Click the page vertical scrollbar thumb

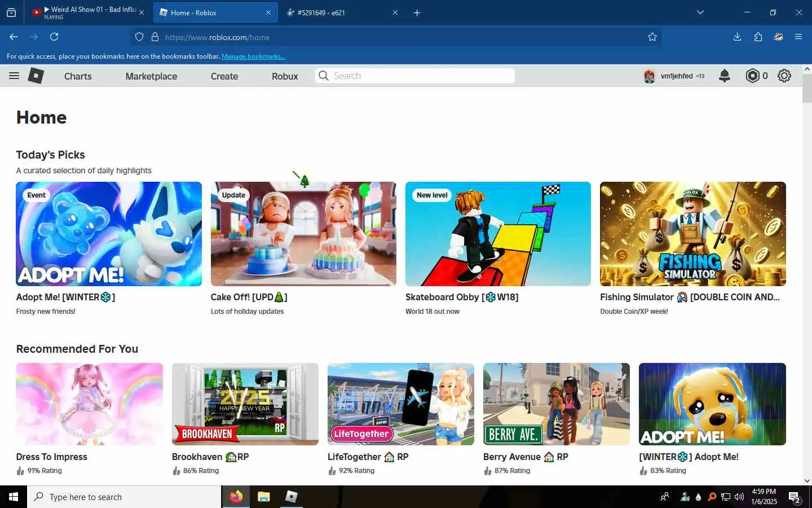click(807, 88)
